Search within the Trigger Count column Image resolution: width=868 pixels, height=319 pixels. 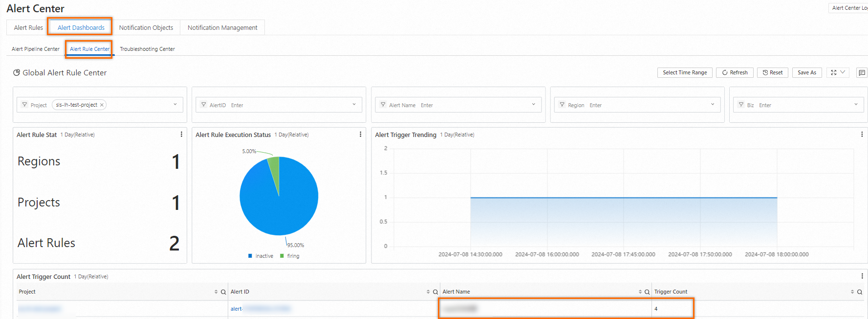pyautogui.click(x=860, y=292)
